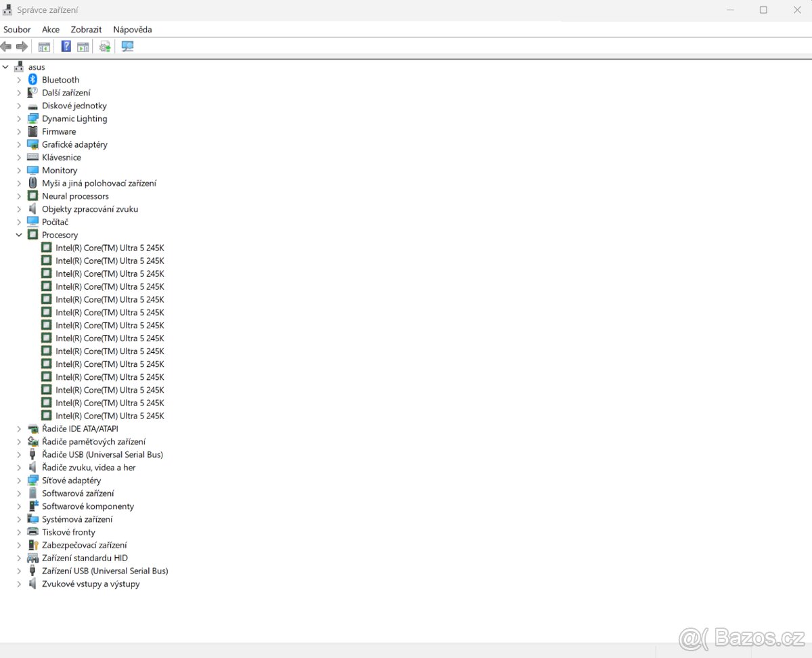This screenshot has width=812, height=658.
Task: Scan for hardware changes toolbar icon
Action: point(127,47)
